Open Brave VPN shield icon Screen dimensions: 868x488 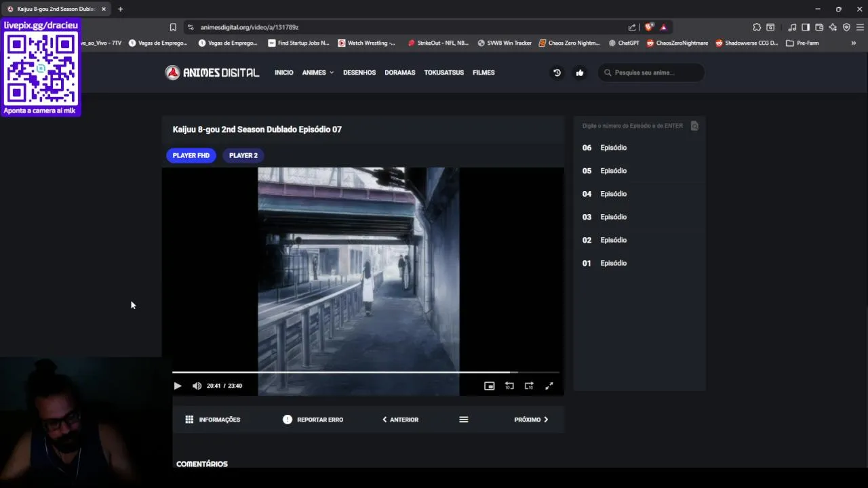coord(846,27)
